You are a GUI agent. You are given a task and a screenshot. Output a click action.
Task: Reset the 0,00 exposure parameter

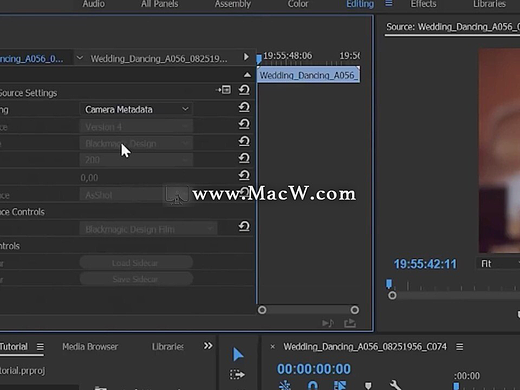point(244,175)
